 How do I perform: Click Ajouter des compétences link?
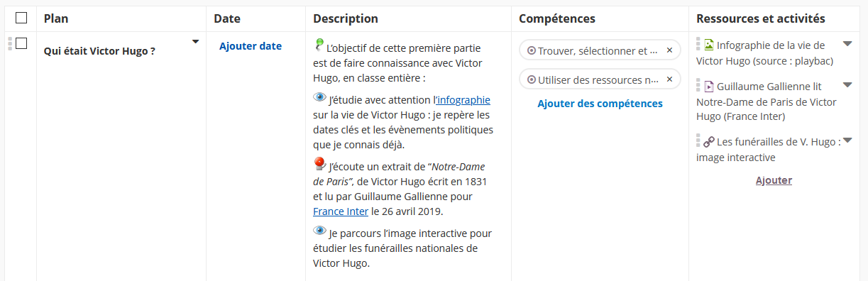600,104
